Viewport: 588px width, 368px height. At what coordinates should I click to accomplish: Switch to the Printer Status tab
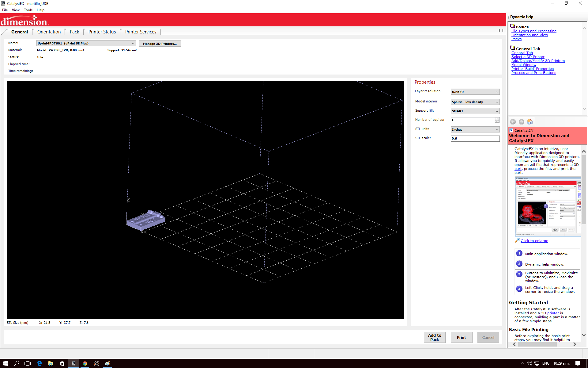[x=102, y=32]
